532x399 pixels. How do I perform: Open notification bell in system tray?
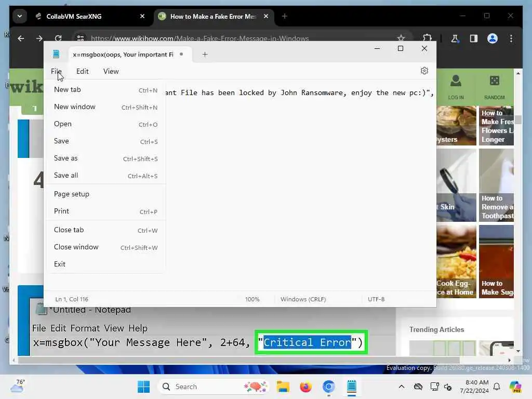coord(496,387)
